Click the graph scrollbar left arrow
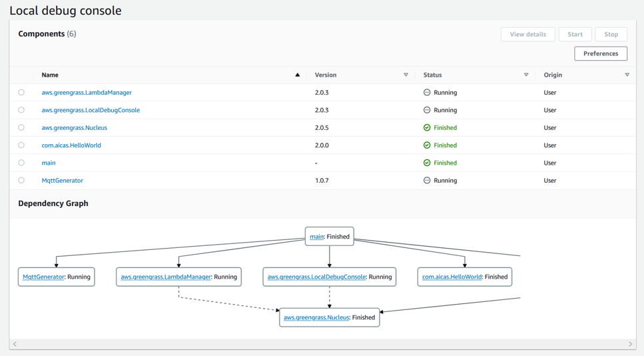Viewport: 644px width, 356px height. [x=15, y=344]
